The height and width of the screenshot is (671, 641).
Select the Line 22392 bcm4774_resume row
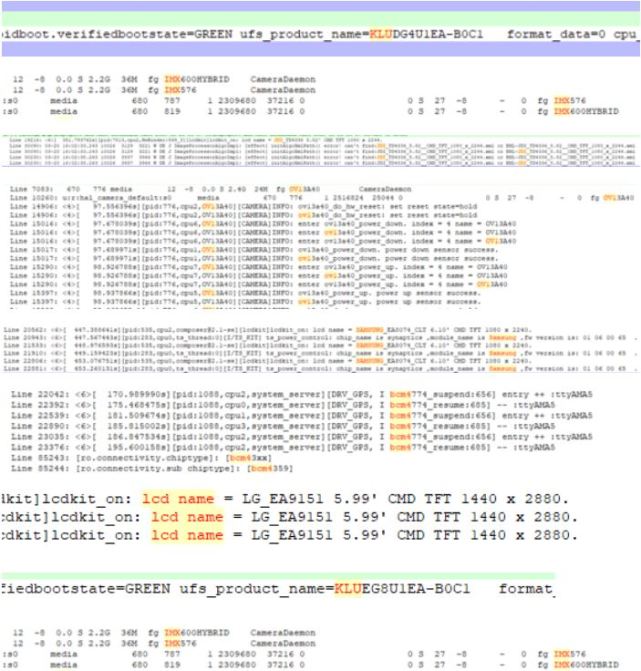(x=283, y=405)
